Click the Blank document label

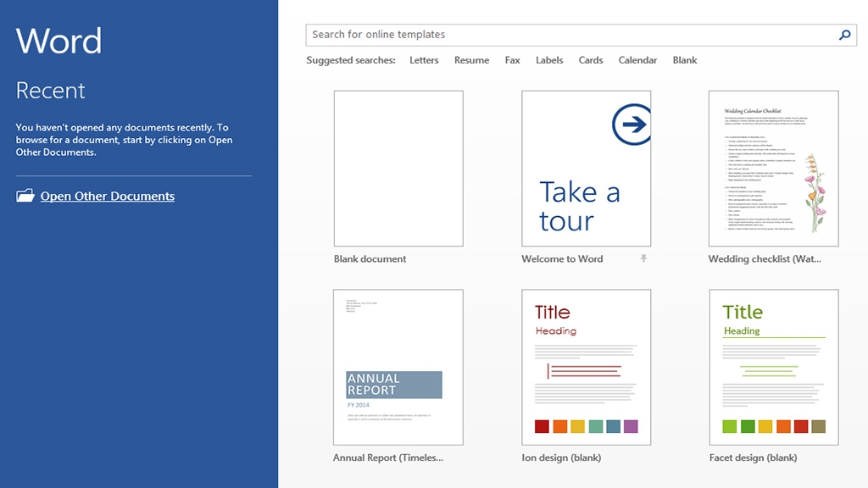pos(370,259)
